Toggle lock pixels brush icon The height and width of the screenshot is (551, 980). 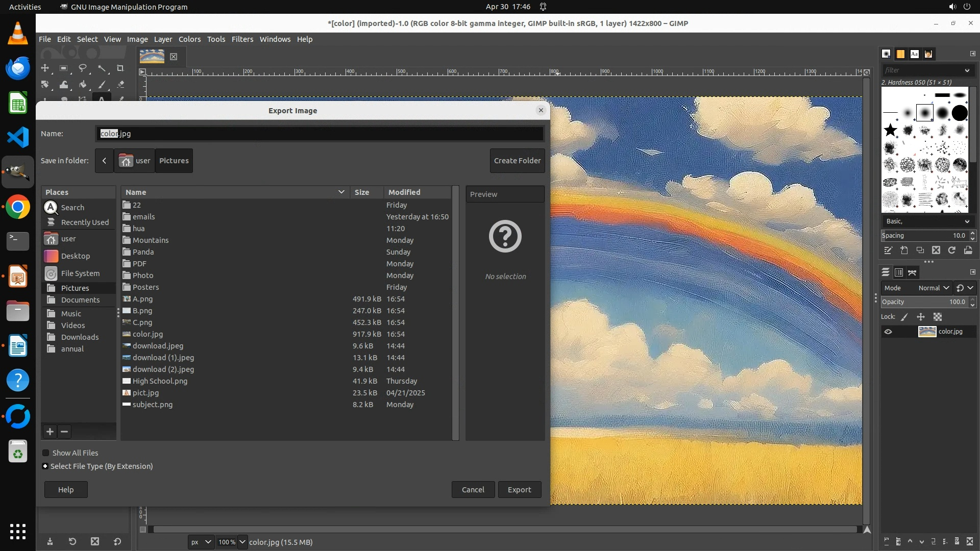tap(904, 317)
